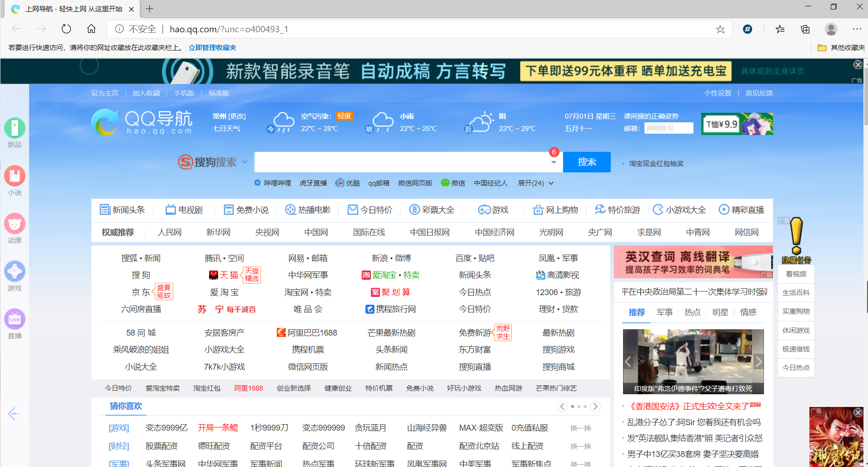Switch to the 军事 tab
The image size is (868, 467).
[x=664, y=312]
